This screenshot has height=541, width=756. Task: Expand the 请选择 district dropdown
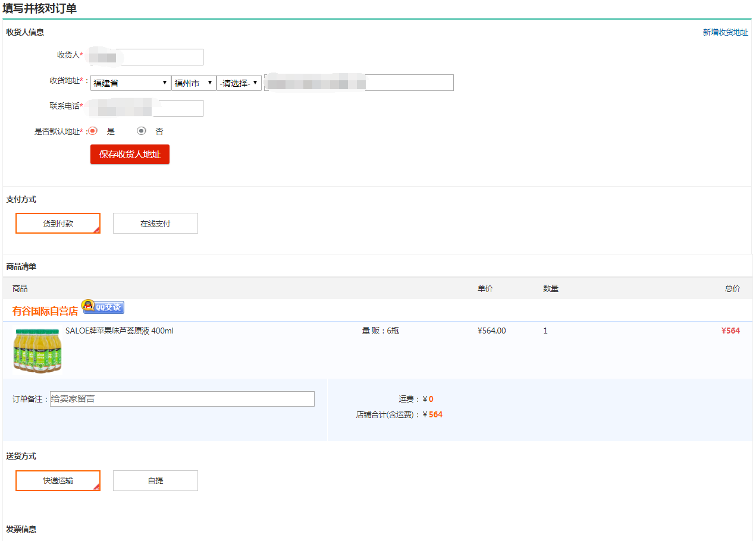pos(239,83)
